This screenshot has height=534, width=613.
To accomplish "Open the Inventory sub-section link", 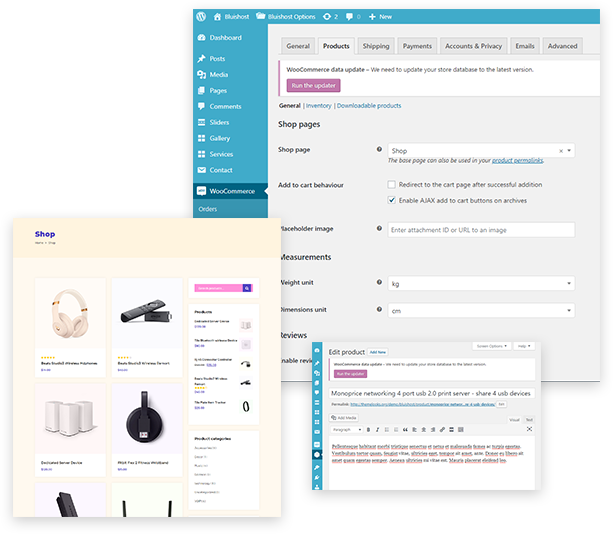I will (319, 106).
